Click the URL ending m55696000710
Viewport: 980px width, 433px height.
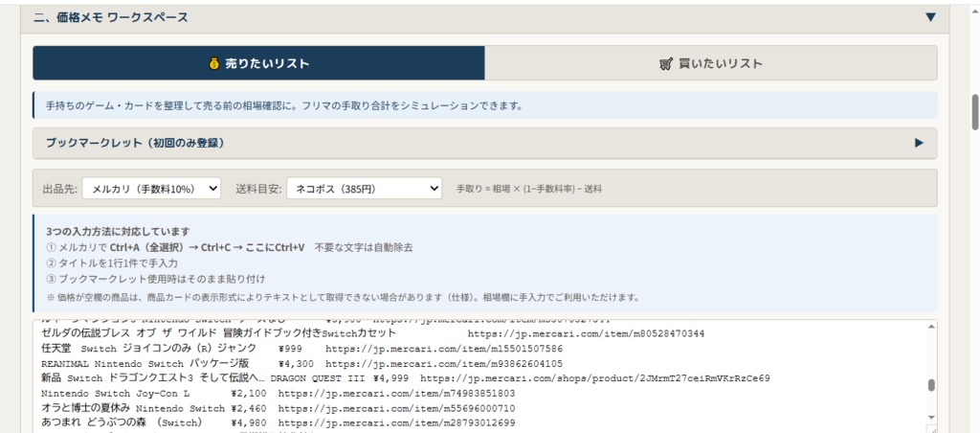tap(397, 409)
